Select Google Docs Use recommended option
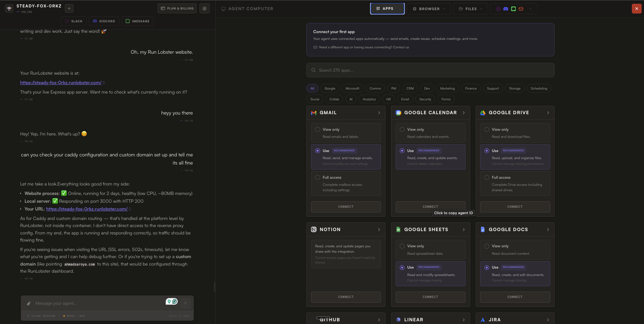This screenshot has width=644, height=324. click(x=515, y=274)
